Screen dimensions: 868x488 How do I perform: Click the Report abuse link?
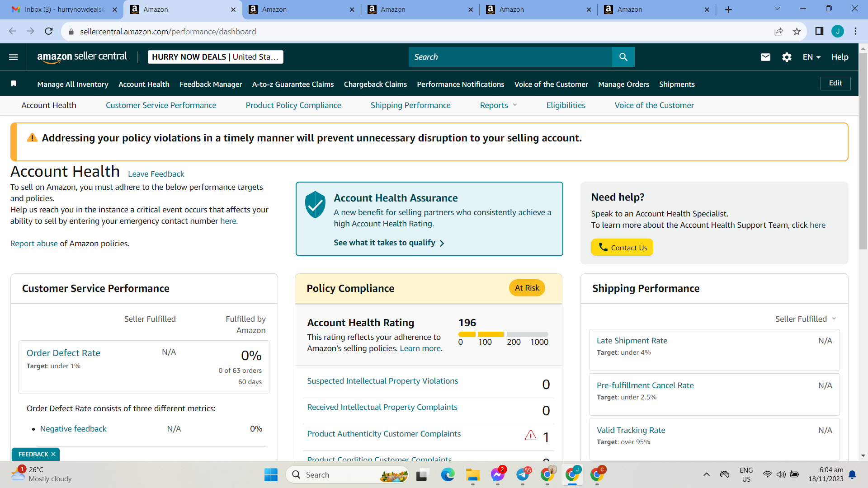[34, 244]
